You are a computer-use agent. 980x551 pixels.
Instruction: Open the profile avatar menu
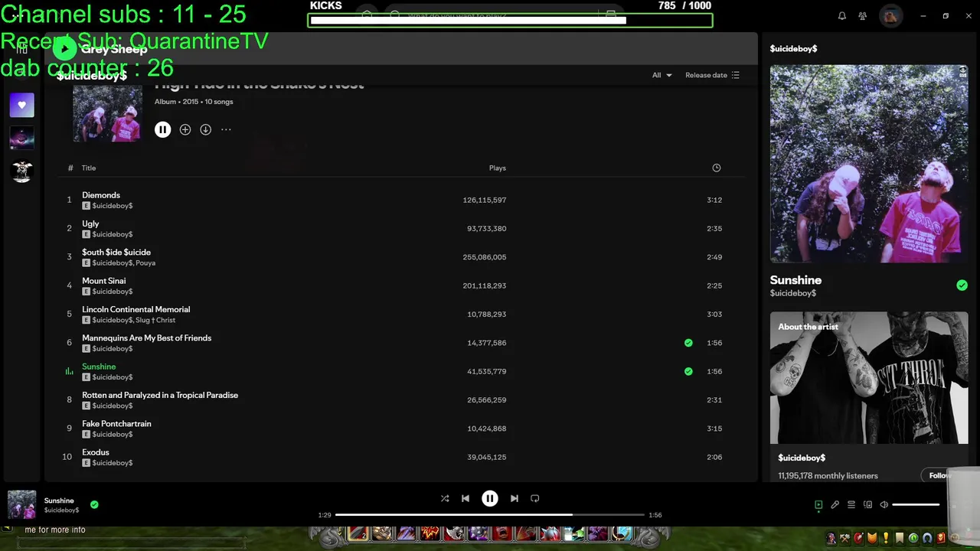pyautogui.click(x=890, y=15)
